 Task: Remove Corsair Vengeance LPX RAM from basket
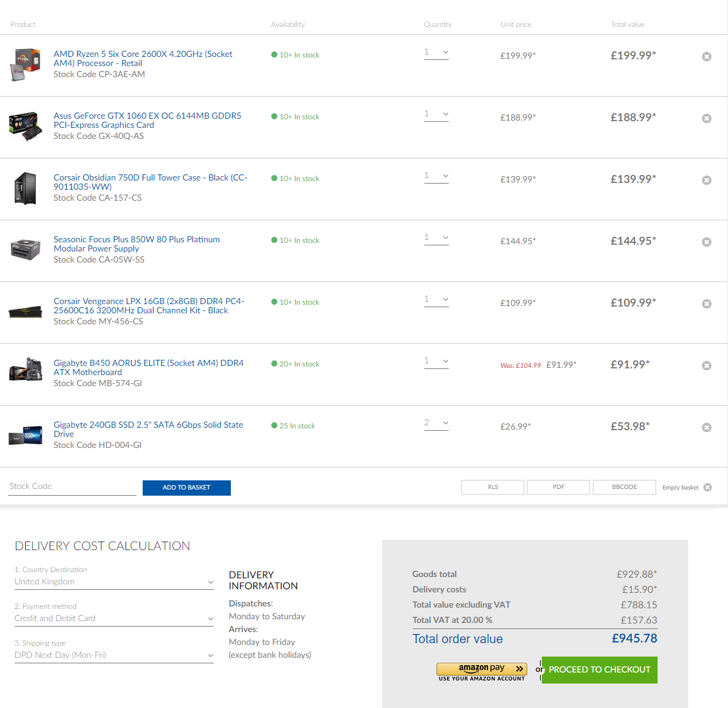[x=707, y=304]
